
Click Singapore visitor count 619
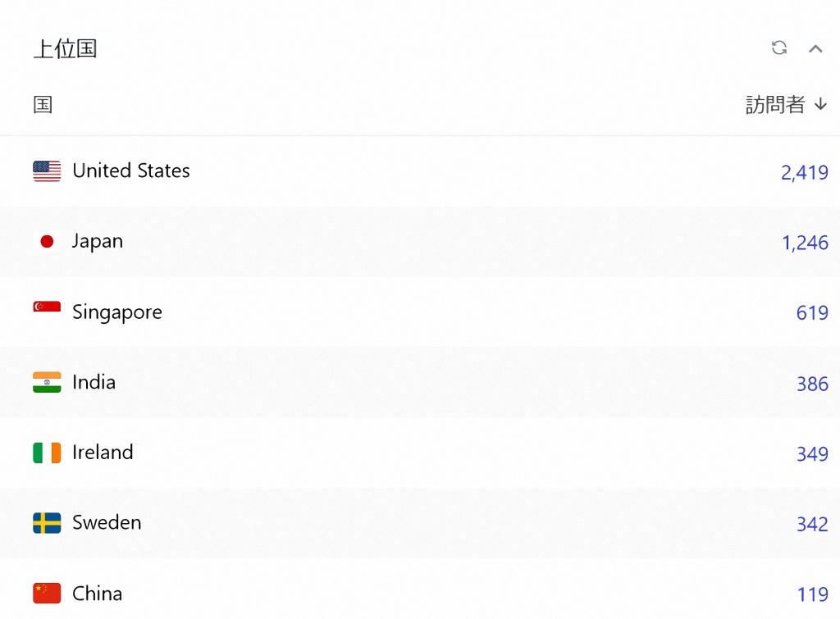click(812, 313)
